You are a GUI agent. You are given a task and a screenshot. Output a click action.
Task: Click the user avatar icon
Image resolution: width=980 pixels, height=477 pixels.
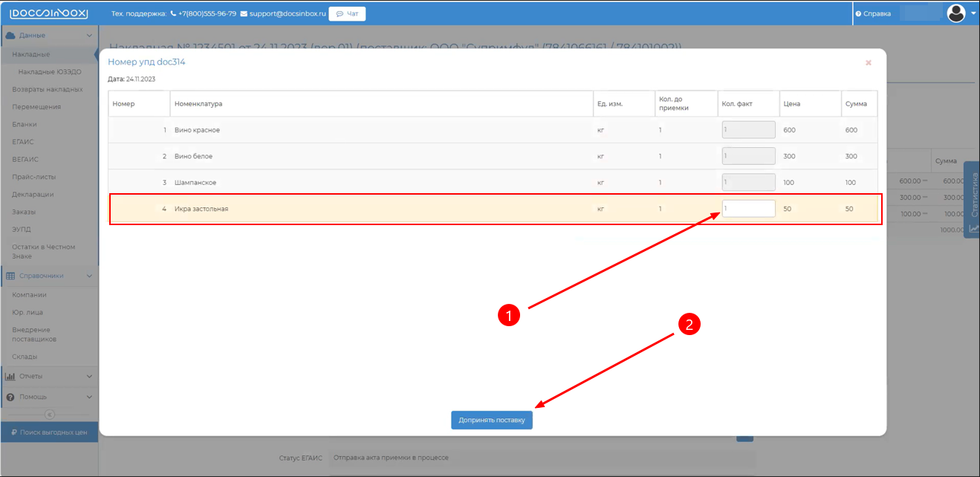pyautogui.click(x=955, y=13)
